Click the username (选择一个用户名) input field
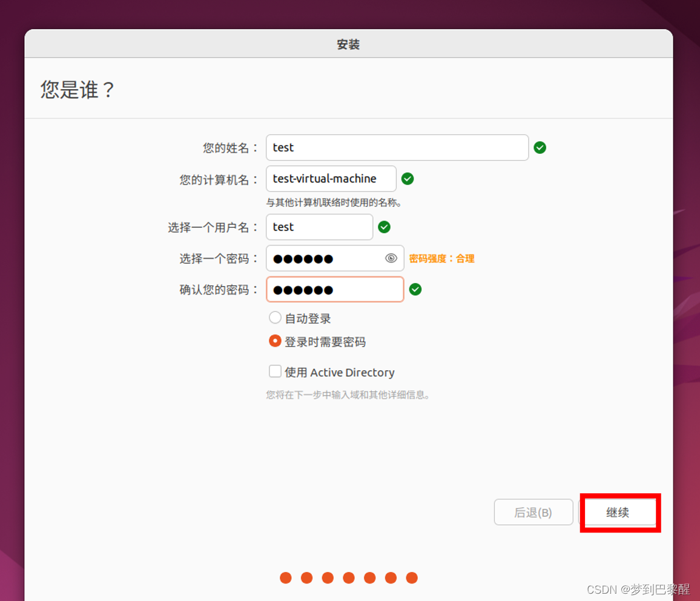 click(x=319, y=227)
